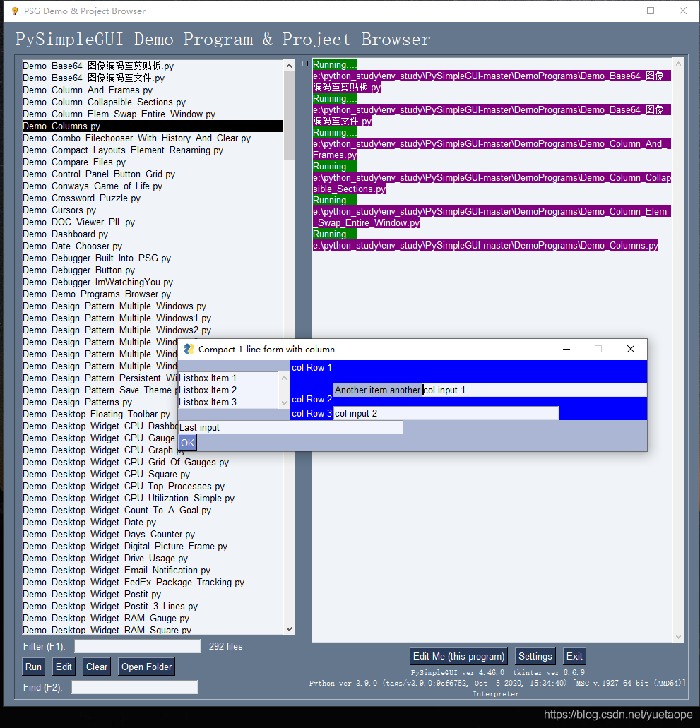Select Demo_Crossword_Puzzle.py
Viewport: 700px width, 728px height.
pyautogui.click(x=153, y=198)
